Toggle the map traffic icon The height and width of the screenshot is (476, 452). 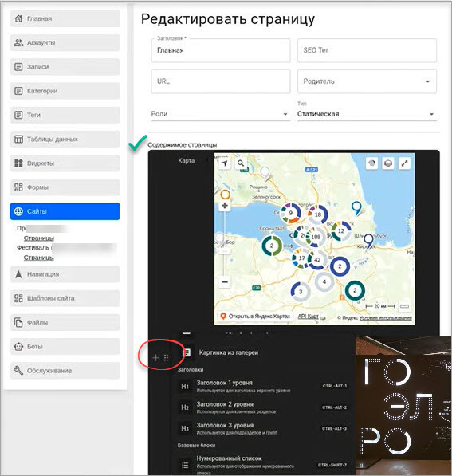[371, 163]
